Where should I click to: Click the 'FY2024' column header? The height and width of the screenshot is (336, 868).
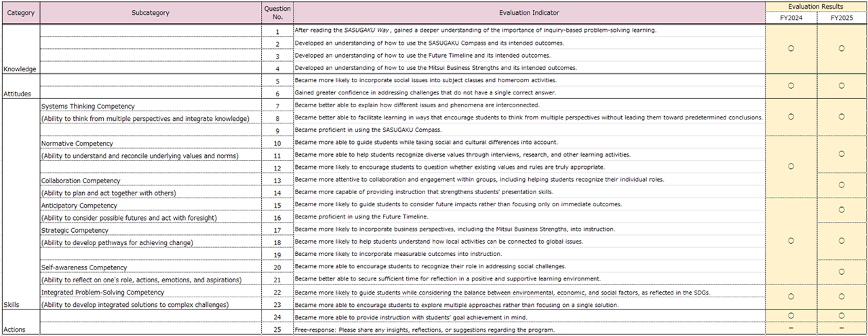(791, 19)
